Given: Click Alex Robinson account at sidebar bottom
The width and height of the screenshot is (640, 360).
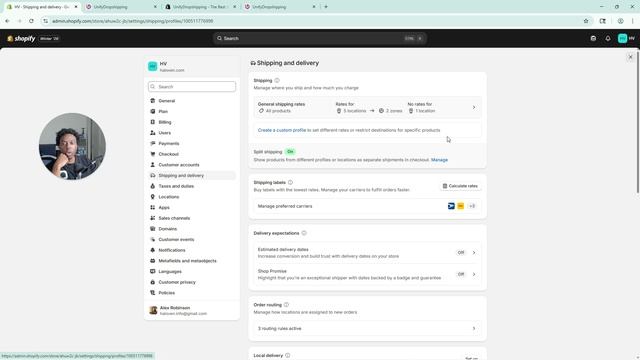Looking at the screenshot, I should pyautogui.click(x=192, y=311).
